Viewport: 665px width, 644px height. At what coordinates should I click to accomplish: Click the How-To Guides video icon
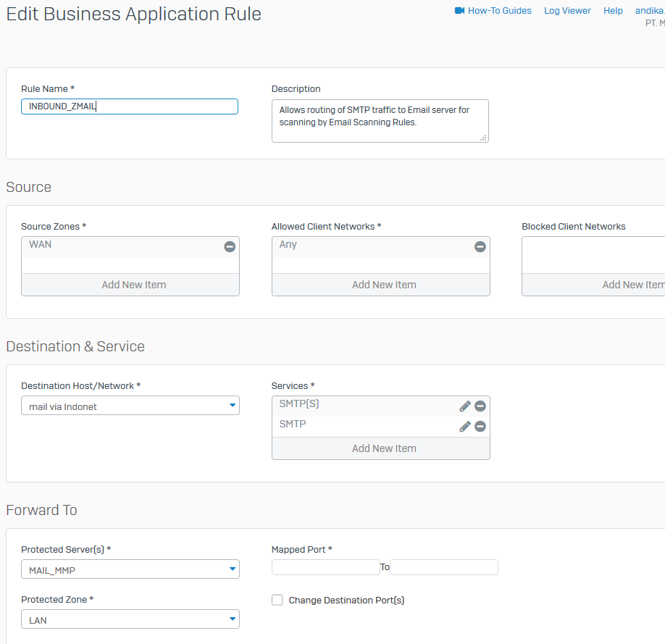(x=459, y=11)
